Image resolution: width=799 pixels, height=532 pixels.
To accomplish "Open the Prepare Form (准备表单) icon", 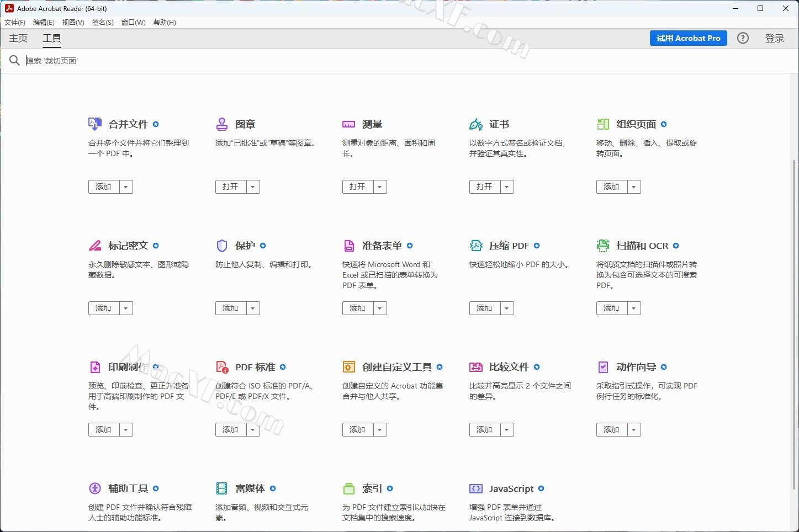I will click(349, 246).
